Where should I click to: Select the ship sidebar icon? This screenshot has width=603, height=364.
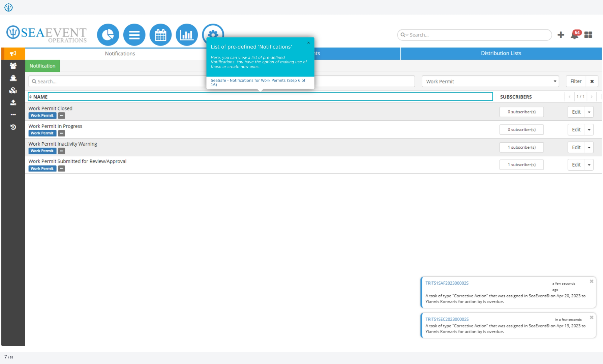13,78
